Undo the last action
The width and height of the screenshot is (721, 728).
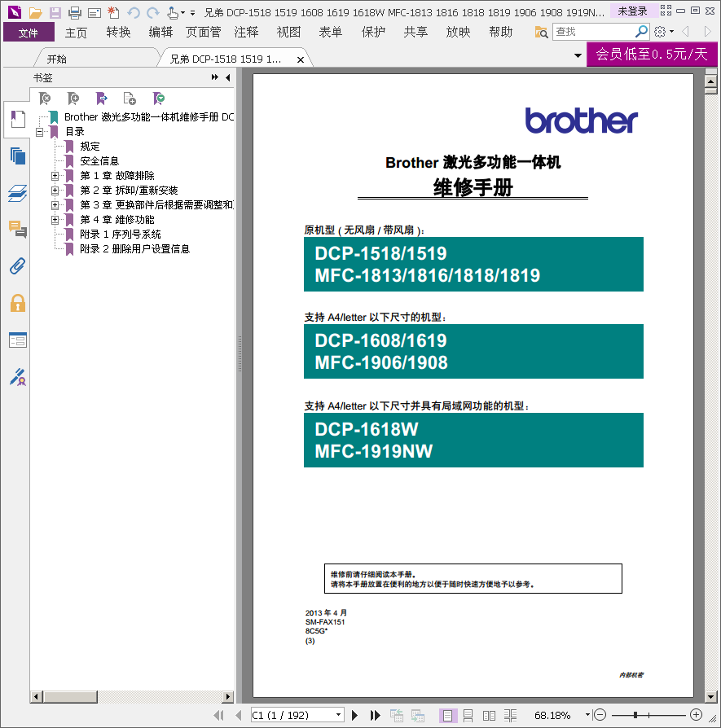pos(134,12)
